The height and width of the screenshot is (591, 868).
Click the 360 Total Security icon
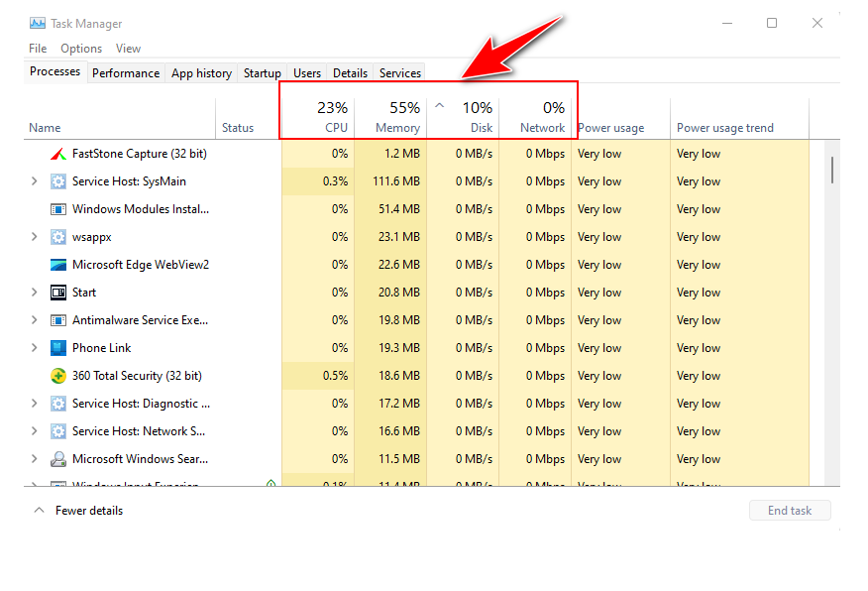58,376
